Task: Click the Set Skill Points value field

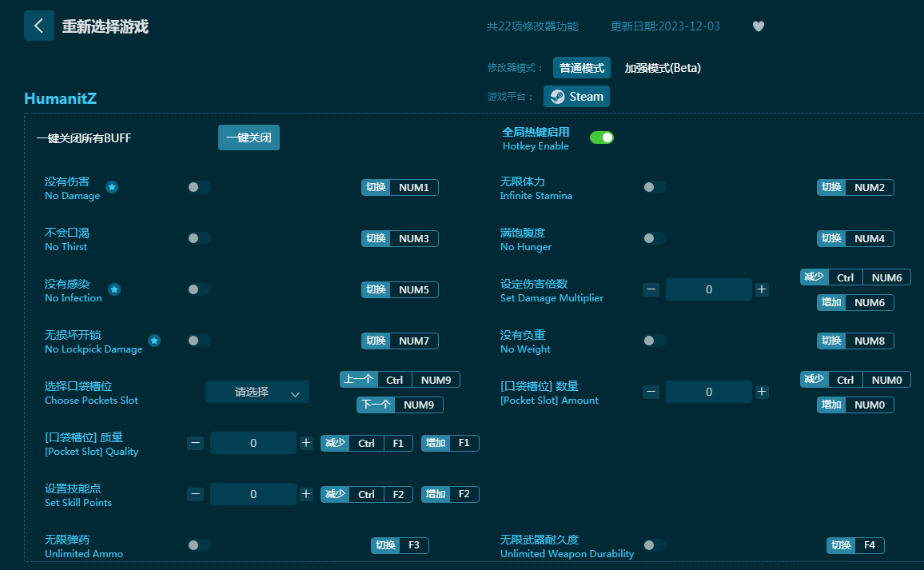Action: (253, 495)
